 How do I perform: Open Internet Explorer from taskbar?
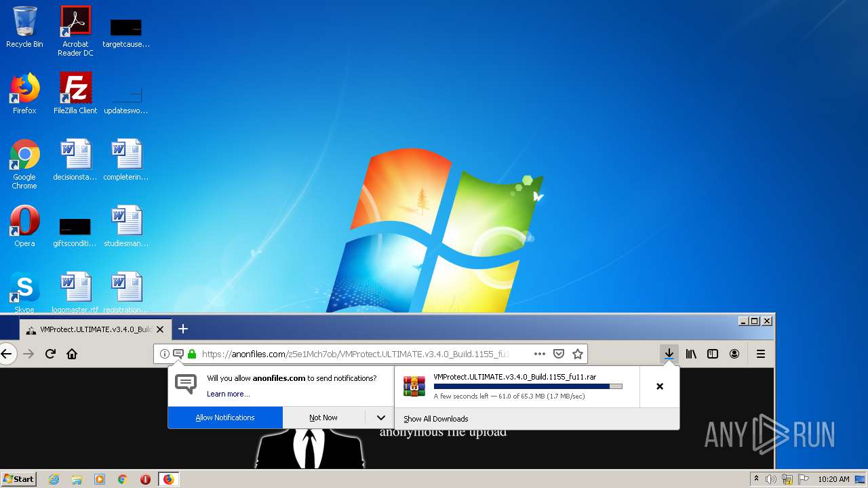(x=54, y=479)
